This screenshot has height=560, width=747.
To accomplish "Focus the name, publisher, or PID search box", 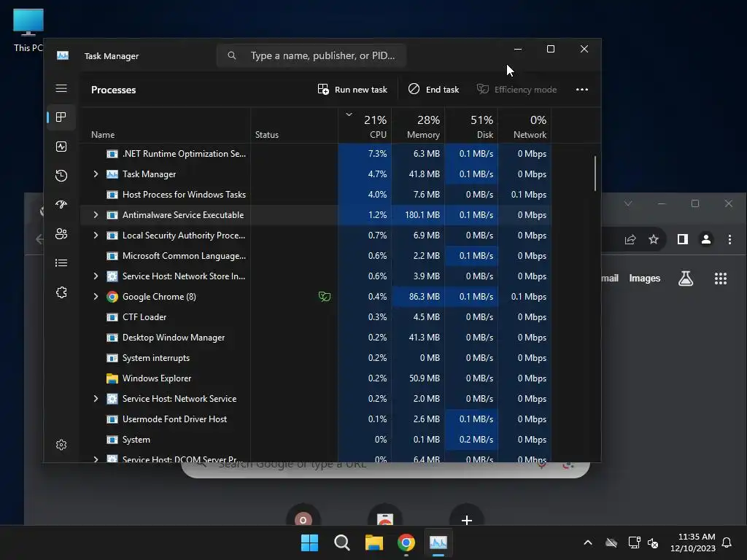I will point(311,55).
